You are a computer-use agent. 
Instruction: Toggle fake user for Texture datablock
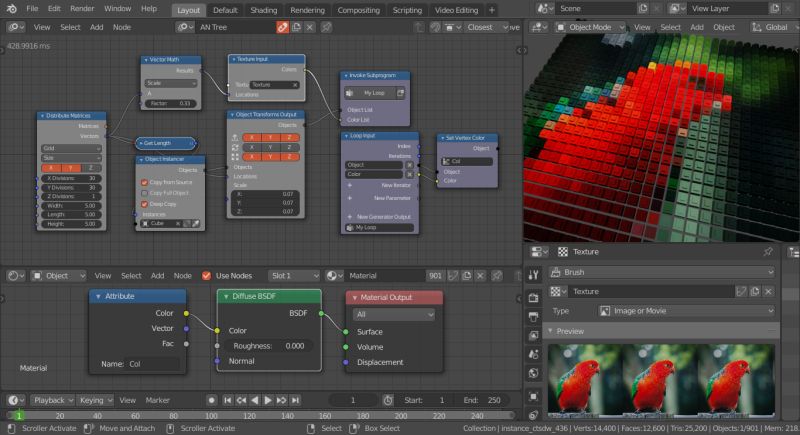pyautogui.click(x=741, y=291)
